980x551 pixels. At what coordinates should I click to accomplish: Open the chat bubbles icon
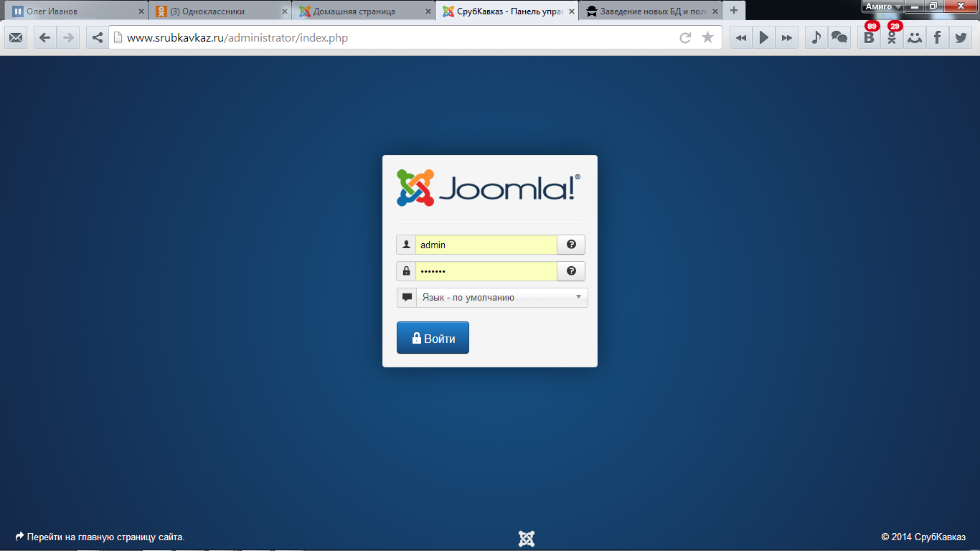839,38
